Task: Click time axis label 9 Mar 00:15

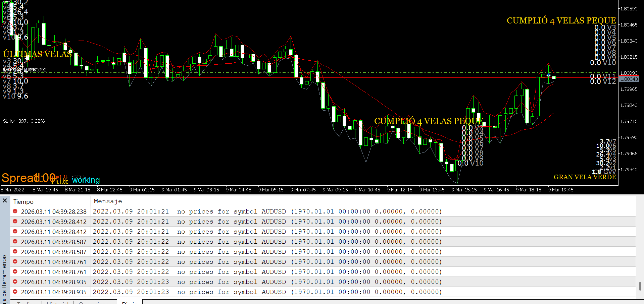Action: pos(142,190)
